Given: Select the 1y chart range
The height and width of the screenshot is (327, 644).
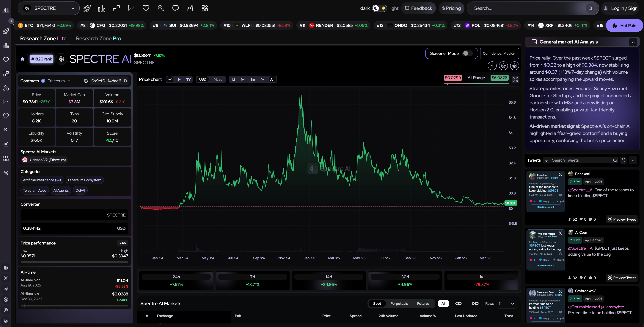Looking at the screenshot, I should (x=263, y=79).
